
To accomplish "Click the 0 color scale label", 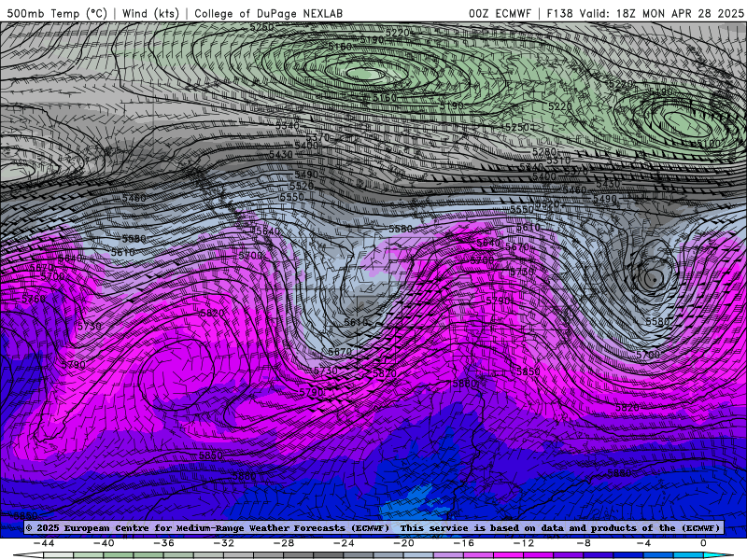I will pos(703,543).
